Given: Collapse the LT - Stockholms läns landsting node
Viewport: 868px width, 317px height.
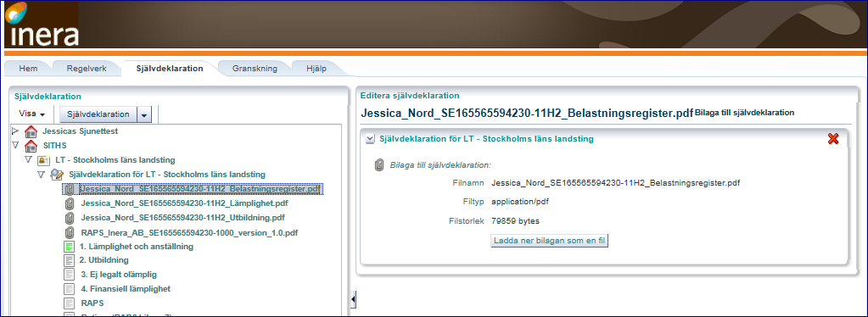Looking at the screenshot, I should click(x=28, y=159).
